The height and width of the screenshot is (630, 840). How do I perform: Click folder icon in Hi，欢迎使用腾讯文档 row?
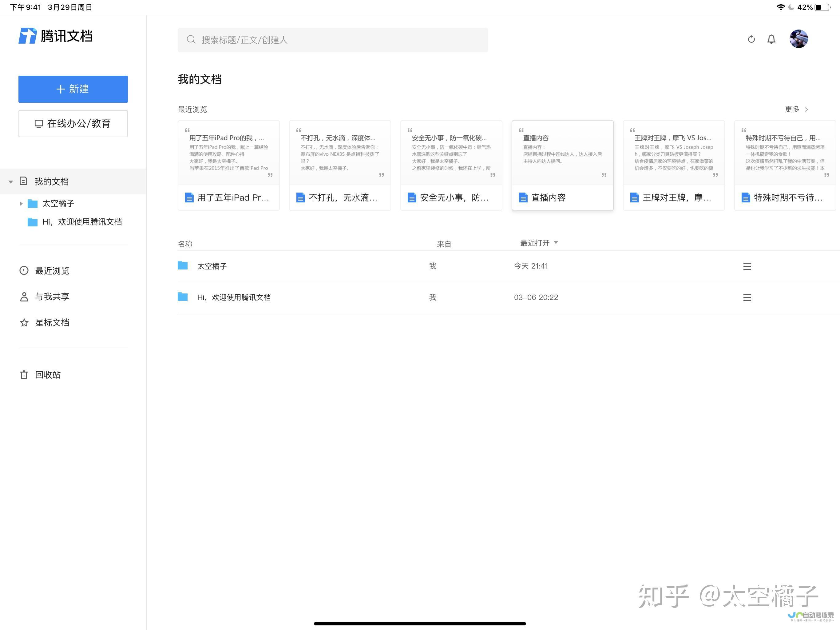coord(183,297)
